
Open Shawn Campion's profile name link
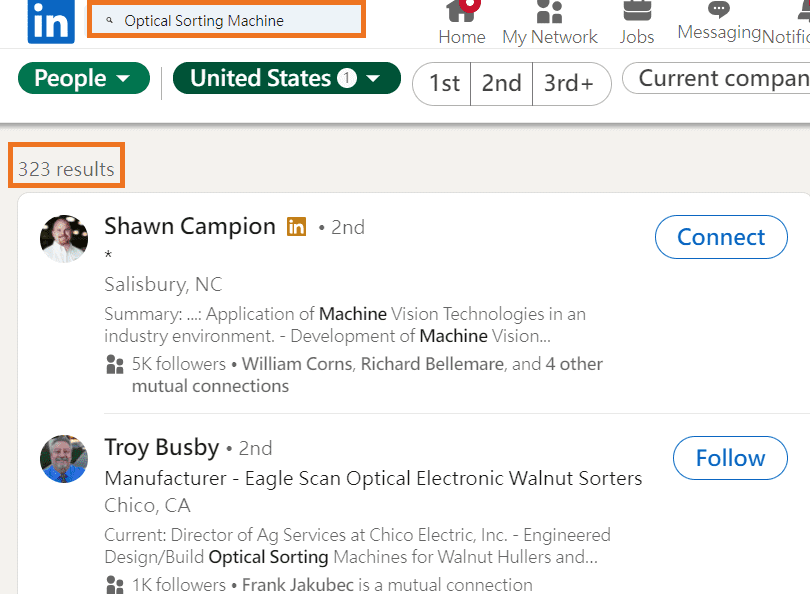click(x=190, y=226)
